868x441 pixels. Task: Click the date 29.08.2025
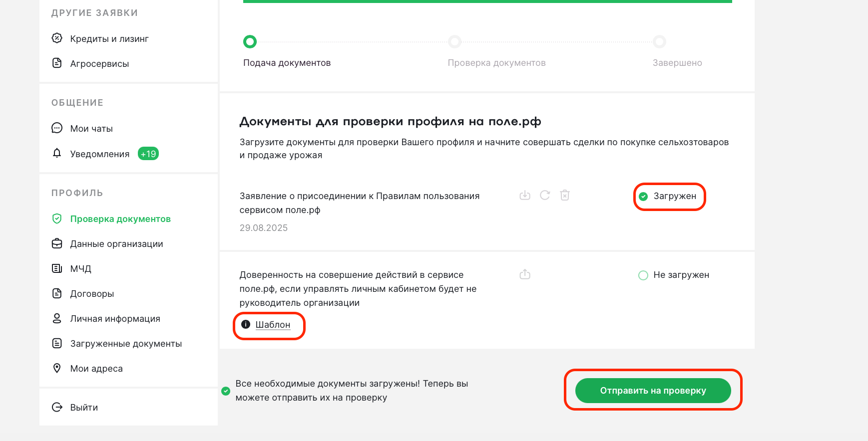click(264, 227)
